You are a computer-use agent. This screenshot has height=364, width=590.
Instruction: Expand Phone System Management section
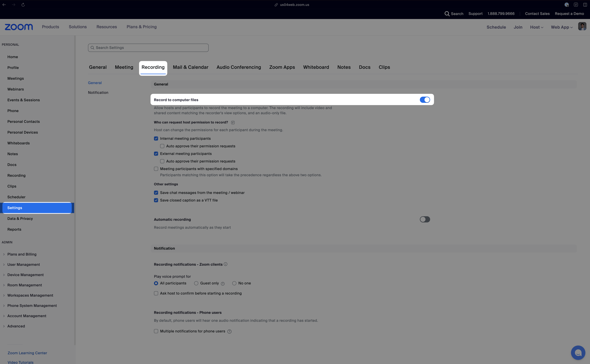(4, 306)
